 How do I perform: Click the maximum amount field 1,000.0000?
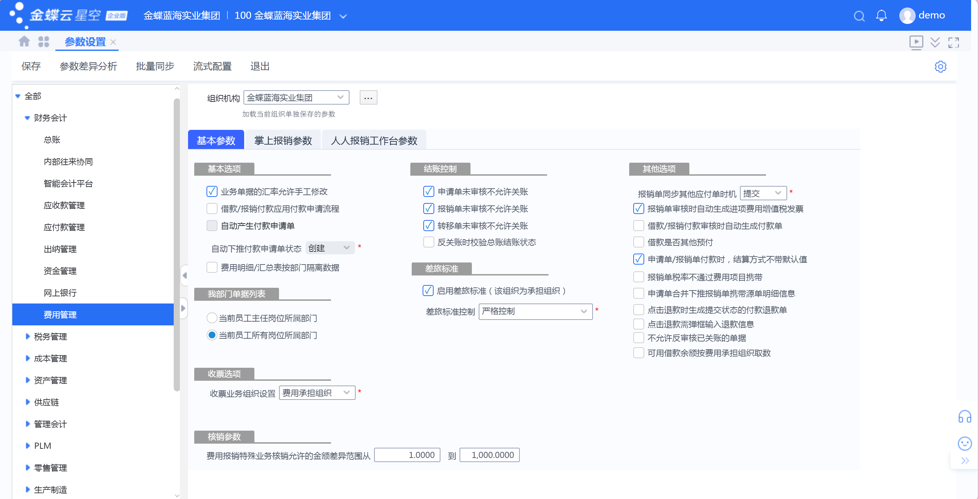[x=489, y=455]
